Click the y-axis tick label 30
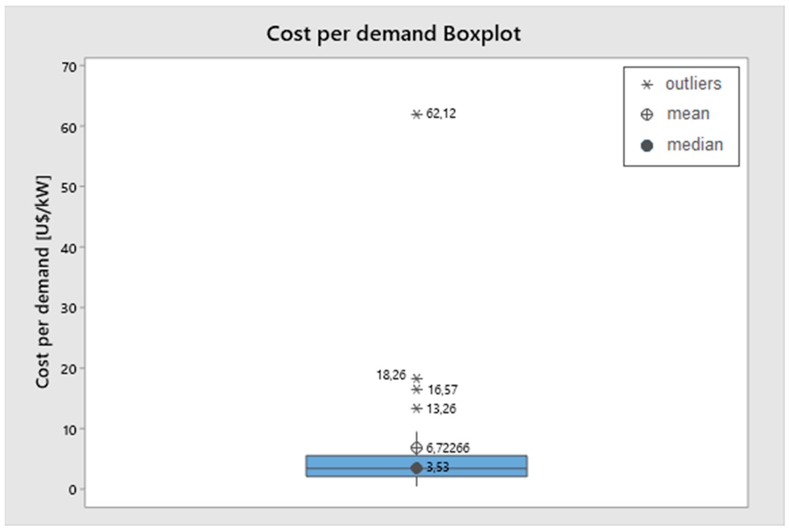The width and height of the screenshot is (789, 532). 69,308
